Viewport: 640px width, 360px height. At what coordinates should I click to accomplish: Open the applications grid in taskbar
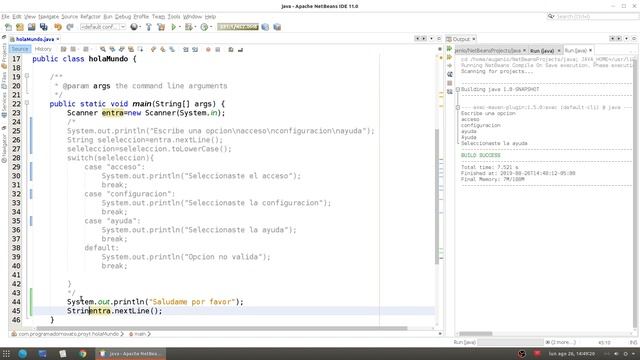coord(6,354)
